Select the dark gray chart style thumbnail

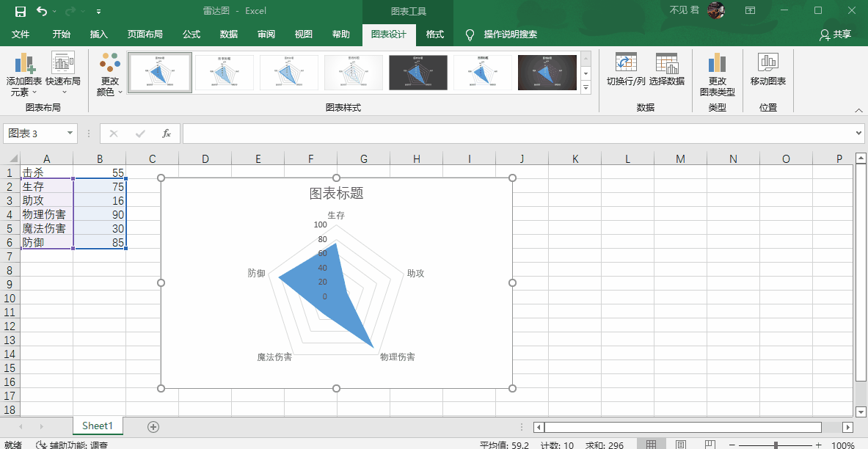point(418,72)
